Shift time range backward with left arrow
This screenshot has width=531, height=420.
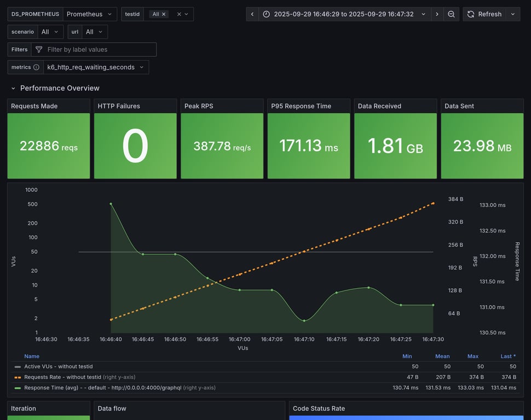pos(252,14)
